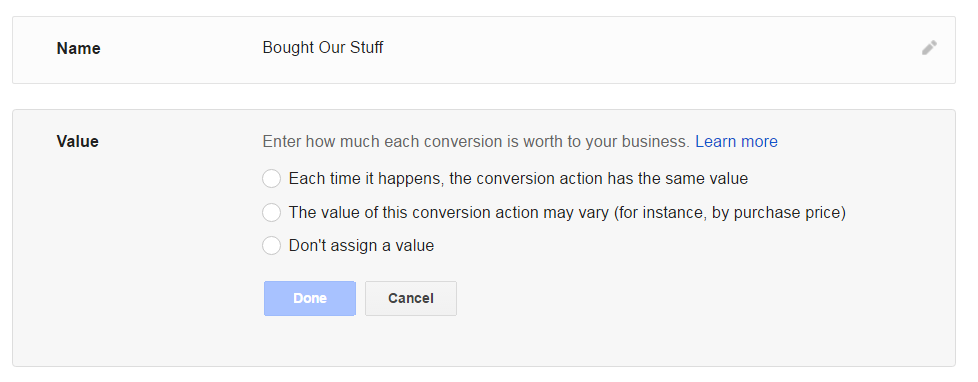Click the 'Bought Our Stuff' name text
Viewport: 978px width, 382px height.
[322, 47]
